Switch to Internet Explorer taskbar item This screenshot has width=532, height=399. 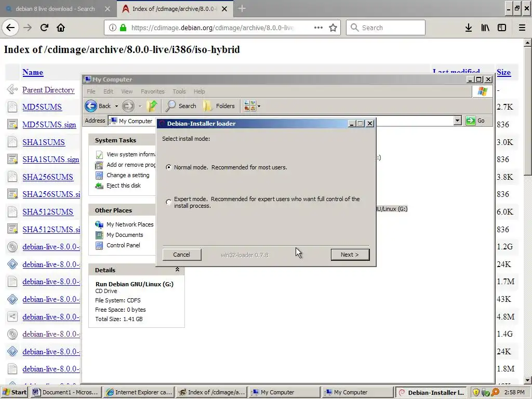(x=139, y=392)
